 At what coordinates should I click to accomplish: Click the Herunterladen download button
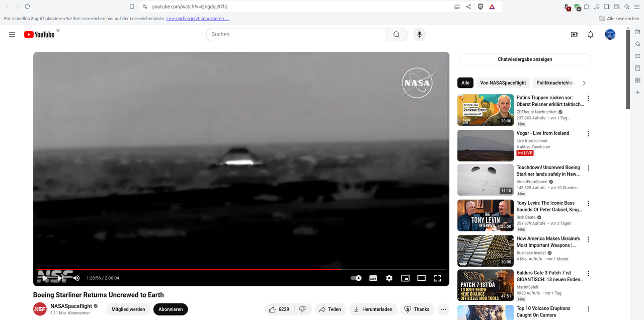(x=373, y=309)
